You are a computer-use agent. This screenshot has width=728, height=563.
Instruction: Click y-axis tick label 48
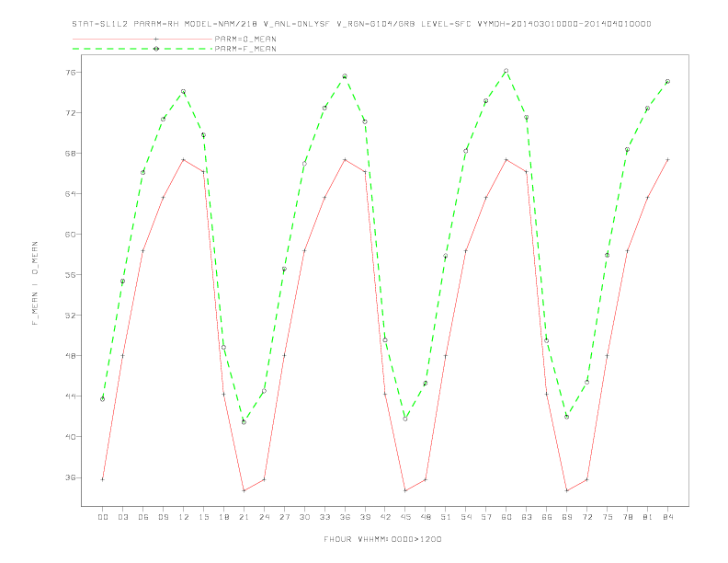click(73, 356)
